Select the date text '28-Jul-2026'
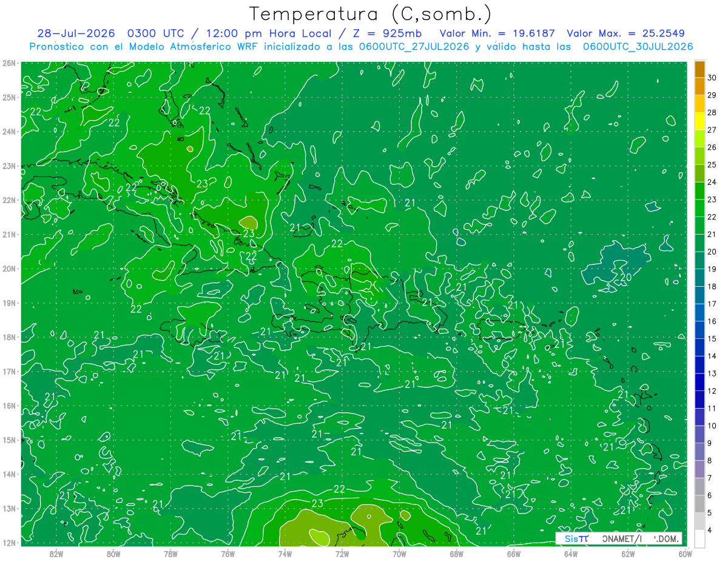 76,33
